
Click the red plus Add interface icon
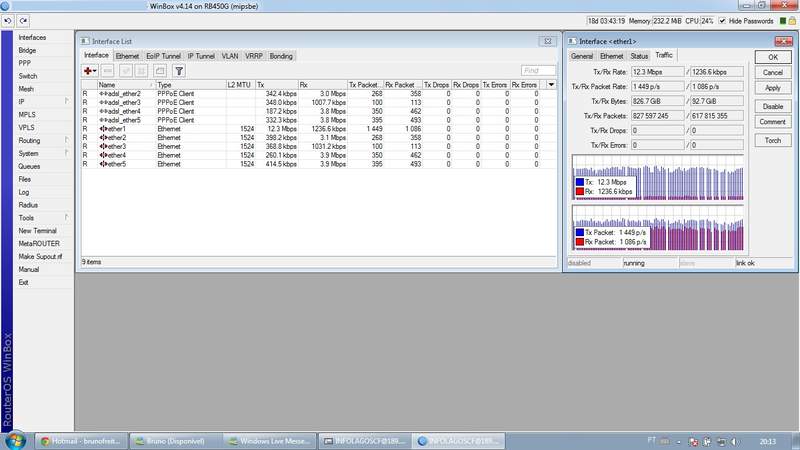click(90, 71)
